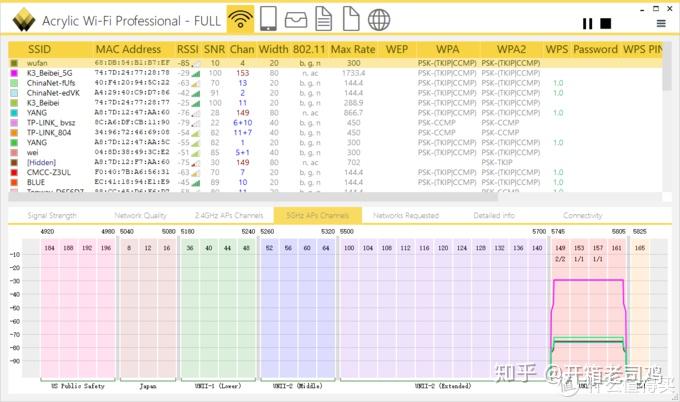Viewport: 680px width, 402px height.
Task: Click the 1733.4 max rate value
Action: pyautogui.click(x=353, y=73)
